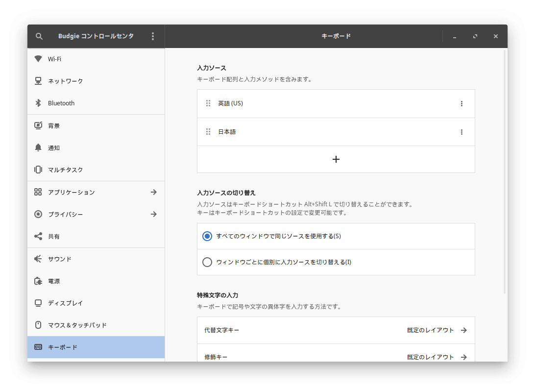
Task: Click the 代替文字キー row label
Action: (x=221, y=330)
